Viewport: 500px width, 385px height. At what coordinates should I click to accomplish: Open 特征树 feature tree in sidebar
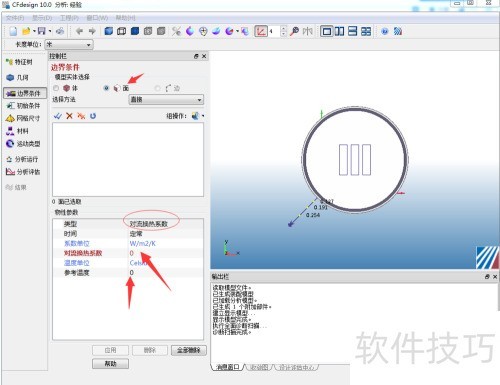pos(19,62)
